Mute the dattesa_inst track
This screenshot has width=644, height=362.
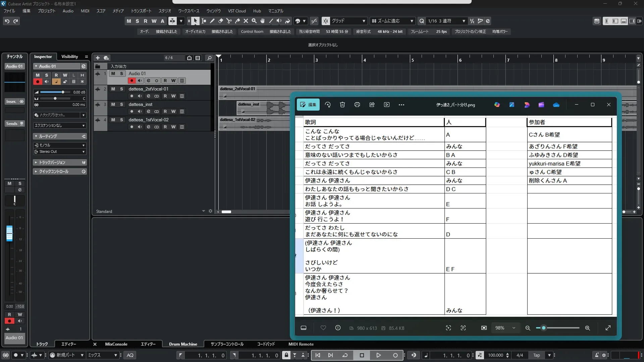pos(113,104)
